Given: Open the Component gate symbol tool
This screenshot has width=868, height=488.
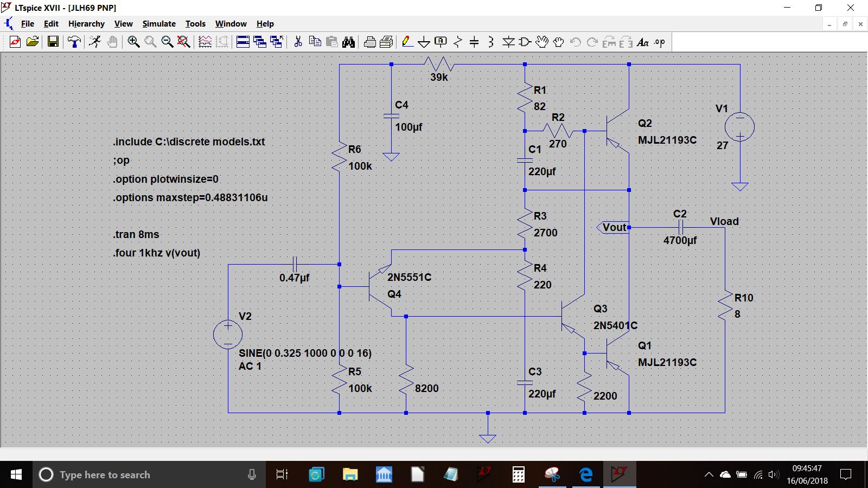Looking at the screenshot, I should 525,42.
